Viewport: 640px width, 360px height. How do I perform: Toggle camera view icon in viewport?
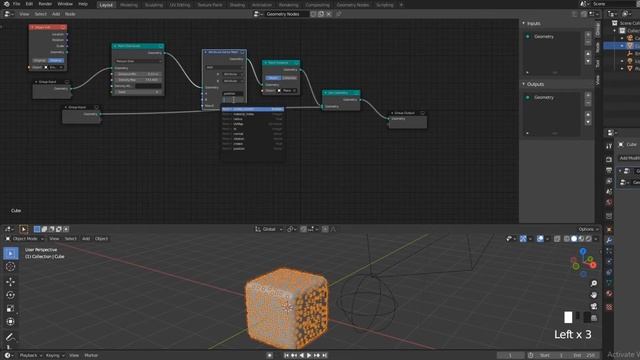point(594,306)
